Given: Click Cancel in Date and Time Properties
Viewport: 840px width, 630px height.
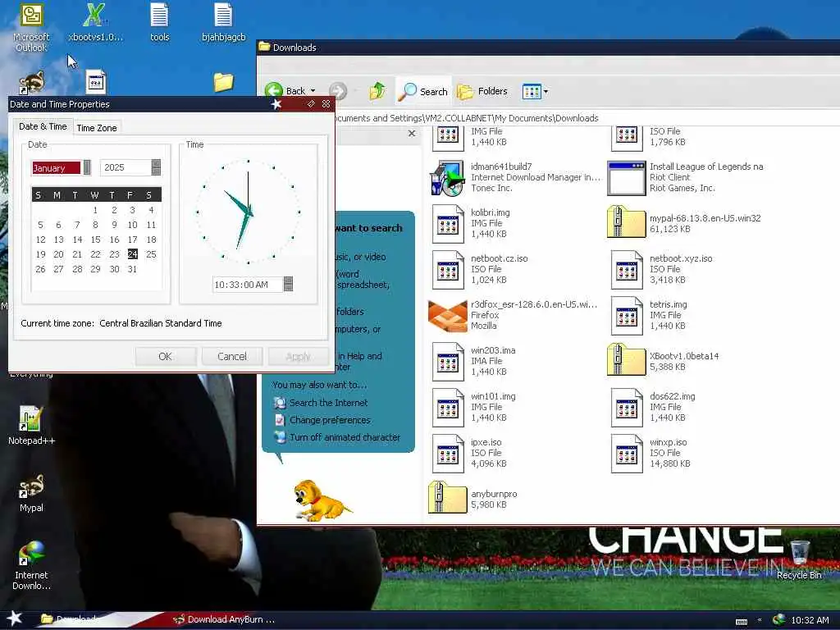Looking at the screenshot, I should tap(232, 356).
